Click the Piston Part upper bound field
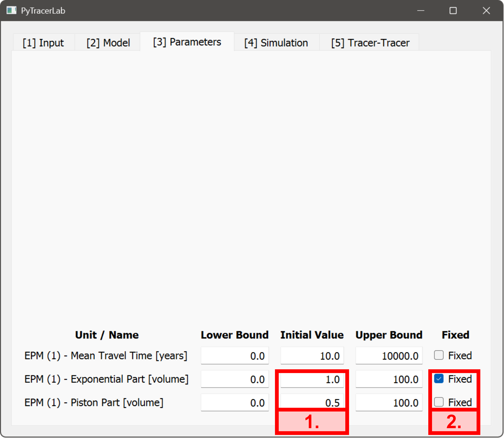This screenshot has width=504, height=438. coord(388,402)
